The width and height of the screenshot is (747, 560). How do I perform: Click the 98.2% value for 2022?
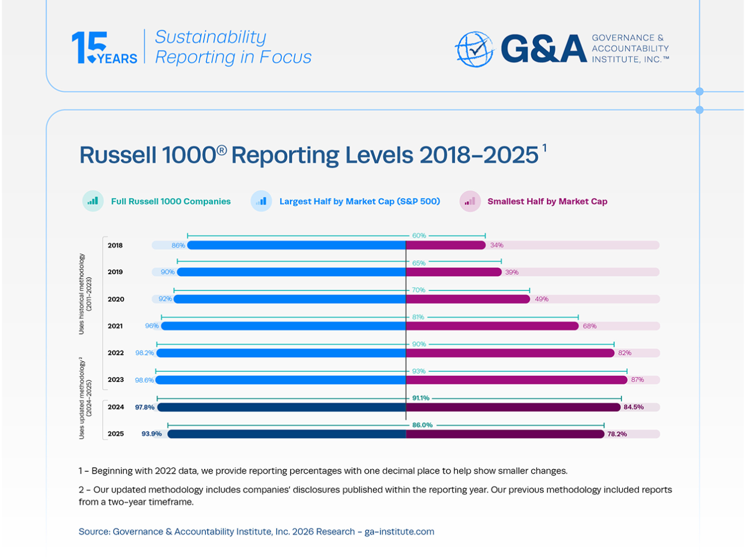[145, 353]
